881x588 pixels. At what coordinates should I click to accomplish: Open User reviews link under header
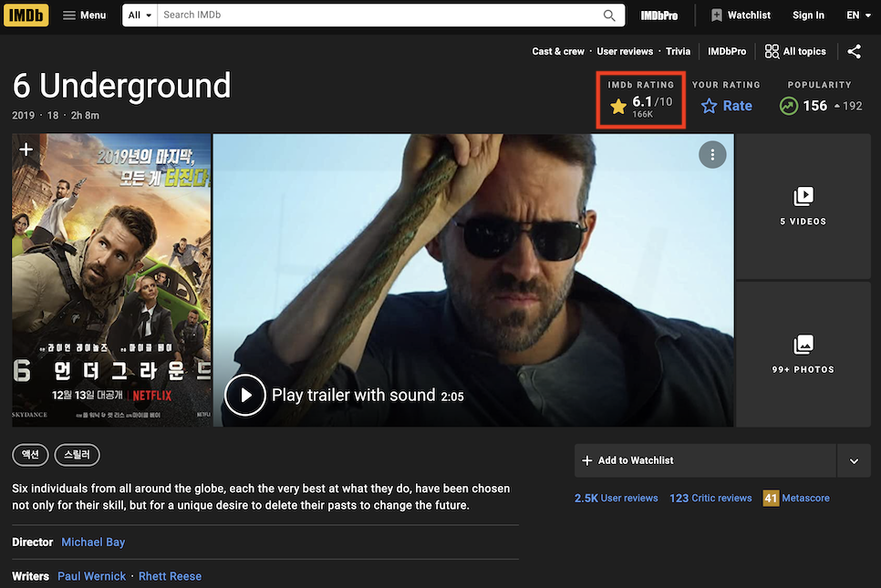coord(625,51)
